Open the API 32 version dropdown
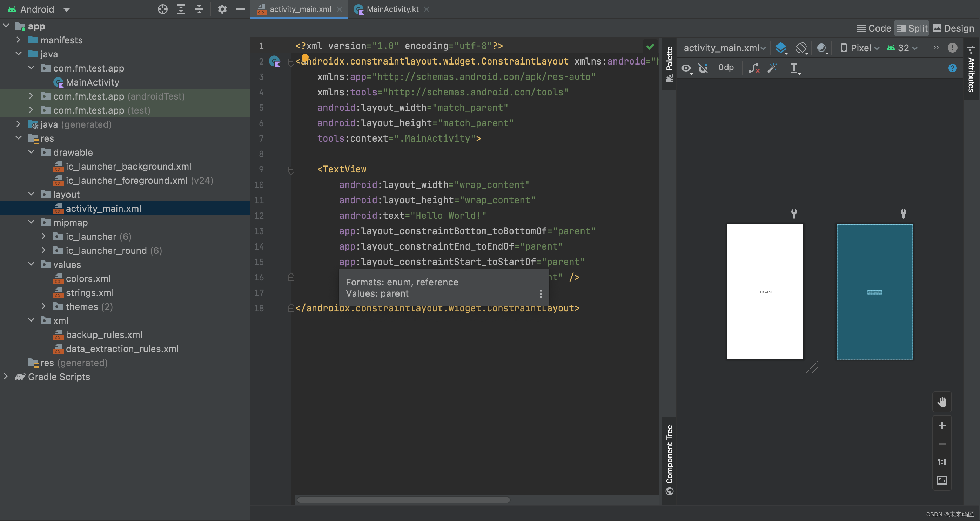Image resolution: width=980 pixels, height=521 pixels. 902,48
